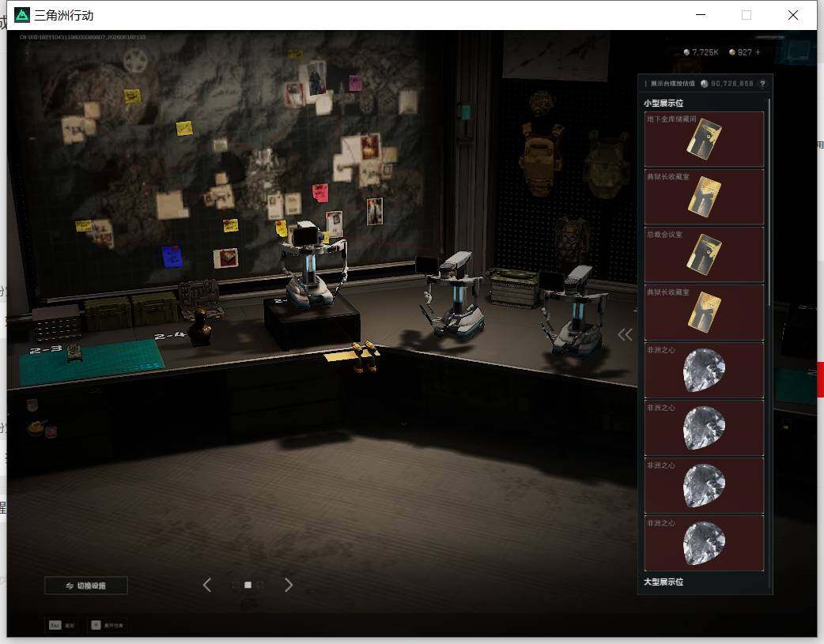The width and height of the screenshot is (824, 644).
Task: Click the 大型展示位 section header
Action: point(663,582)
